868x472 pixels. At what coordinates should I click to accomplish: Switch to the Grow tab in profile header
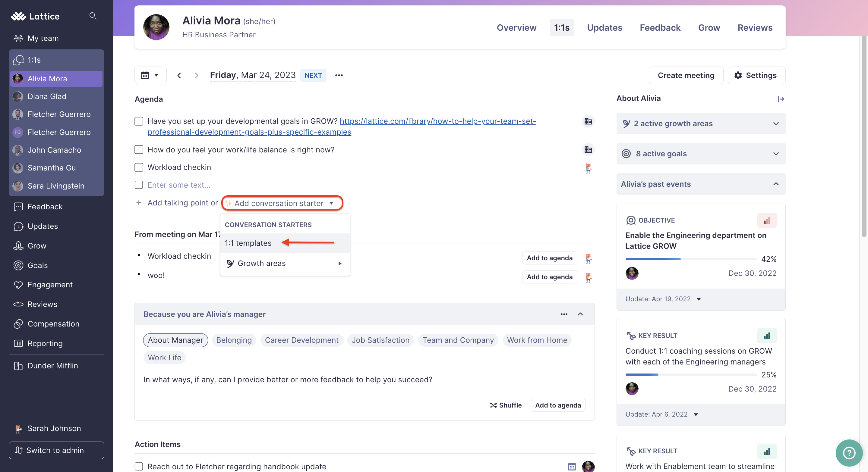pyautogui.click(x=709, y=28)
